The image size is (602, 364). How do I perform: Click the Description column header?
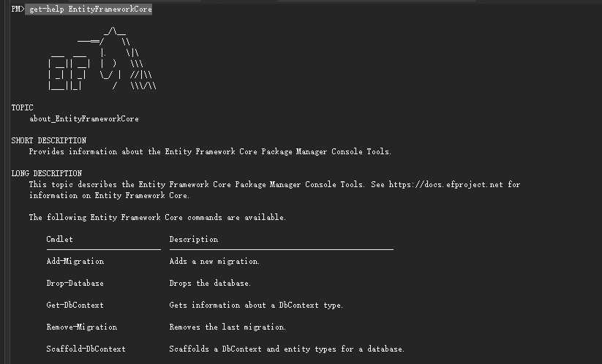click(194, 239)
